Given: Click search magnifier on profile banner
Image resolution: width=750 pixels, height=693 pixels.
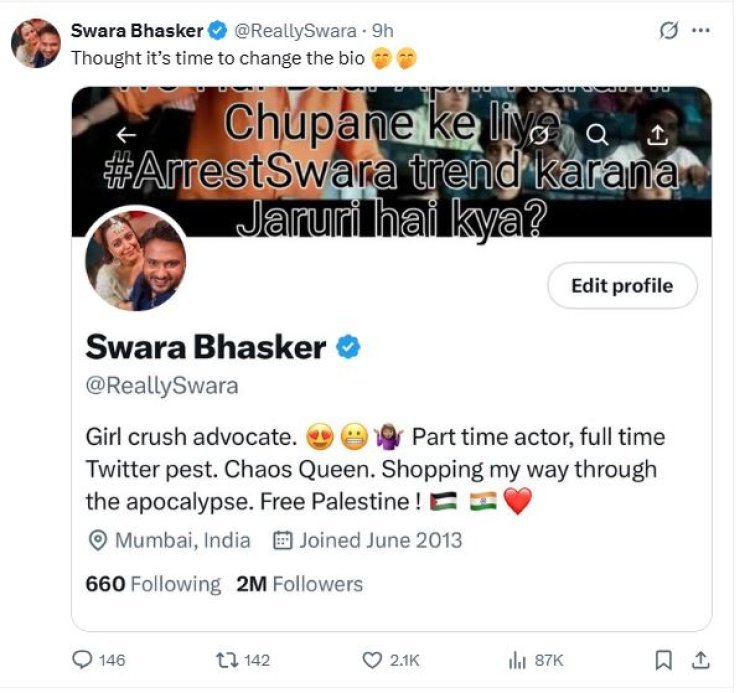Looking at the screenshot, I should tap(597, 135).
